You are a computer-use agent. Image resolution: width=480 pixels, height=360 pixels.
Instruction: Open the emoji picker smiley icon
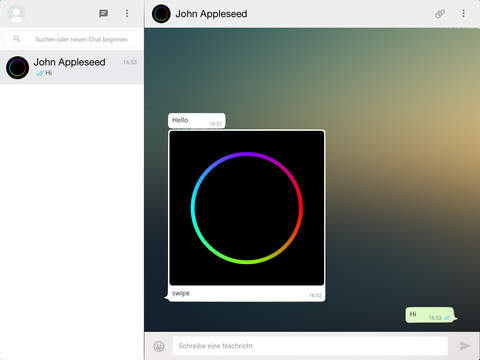(x=159, y=346)
